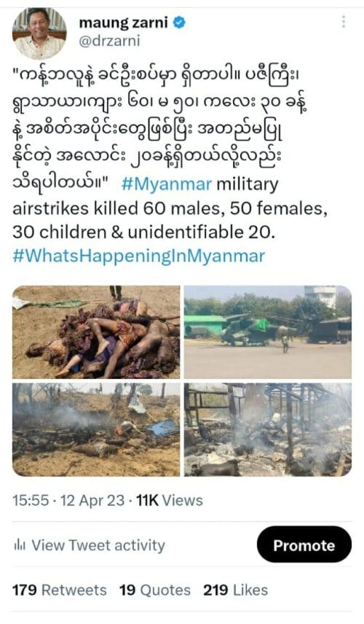The width and height of the screenshot is (364, 624).
Task: Show the 179 Retweets list
Action: pos(59,590)
